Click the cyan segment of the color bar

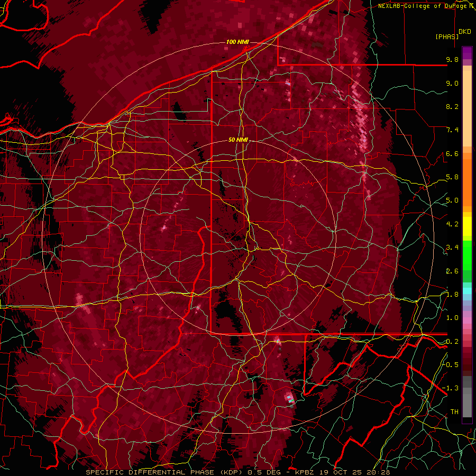467,291
